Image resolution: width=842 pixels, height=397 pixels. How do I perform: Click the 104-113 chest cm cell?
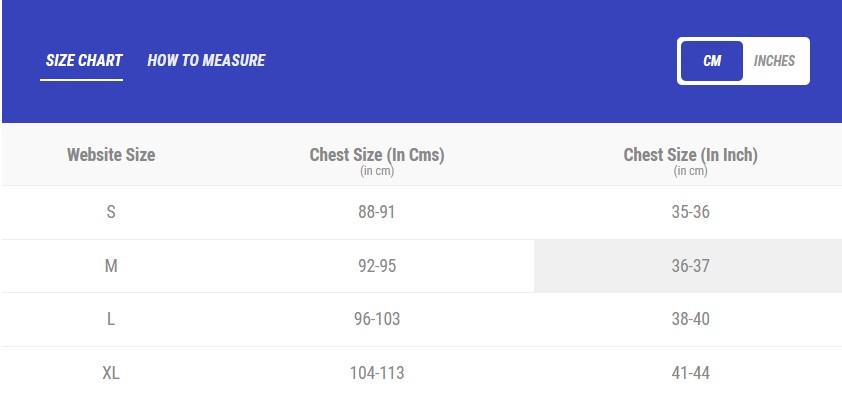click(377, 373)
